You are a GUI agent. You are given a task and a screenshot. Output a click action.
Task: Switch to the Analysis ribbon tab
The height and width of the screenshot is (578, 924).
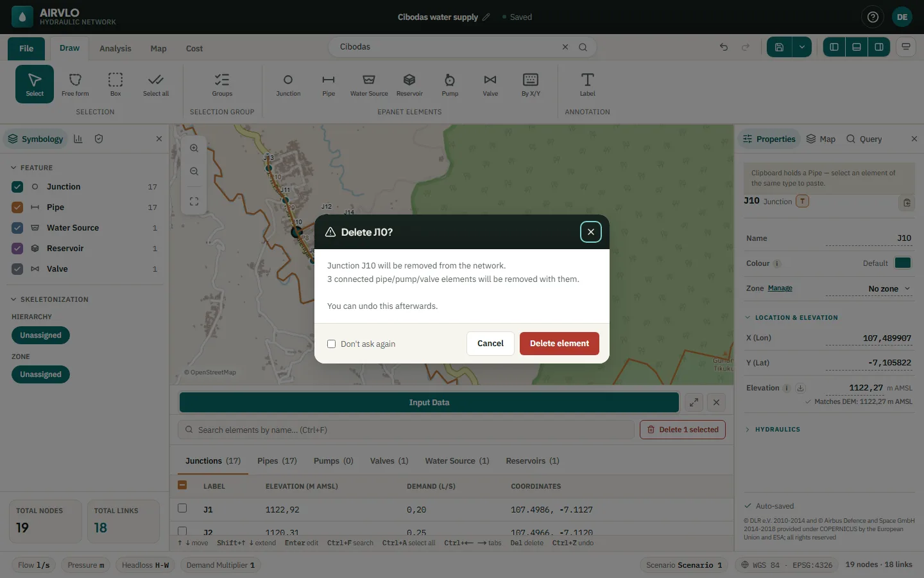point(116,49)
